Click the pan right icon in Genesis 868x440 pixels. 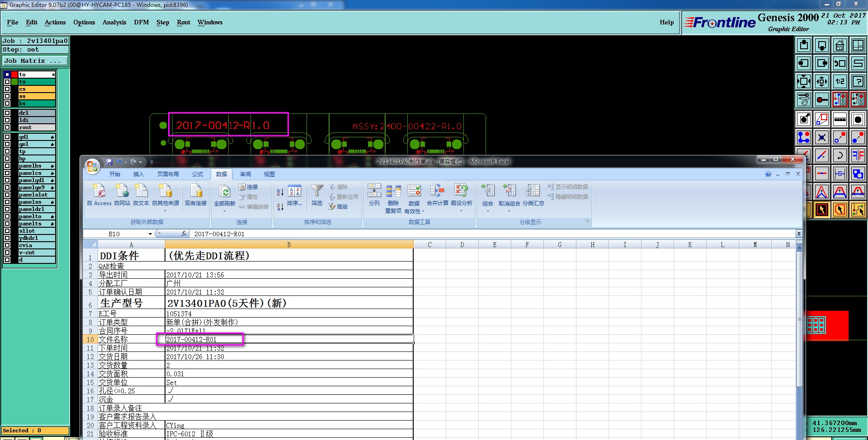(x=822, y=63)
